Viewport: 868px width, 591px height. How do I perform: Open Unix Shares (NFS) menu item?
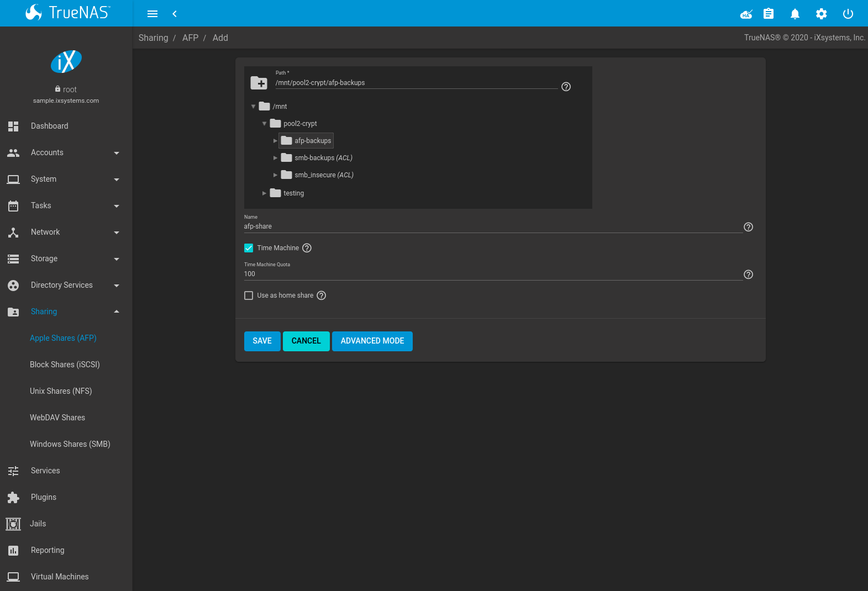[61, 391]
